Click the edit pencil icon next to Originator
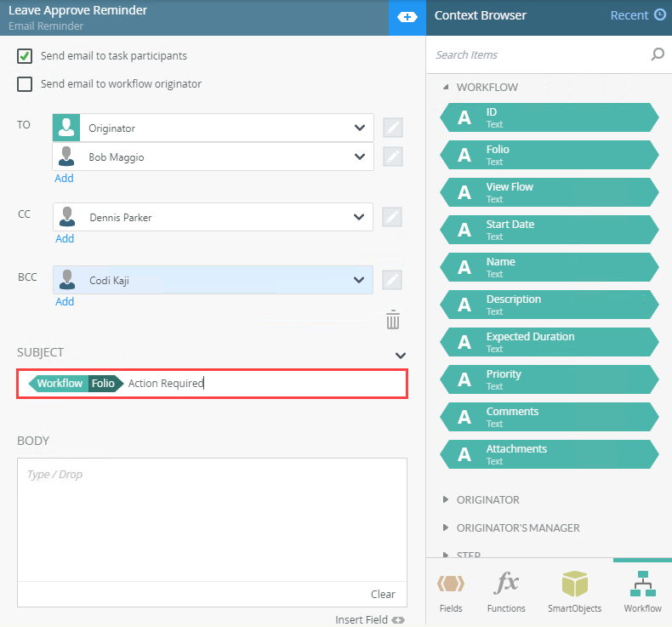Image resolution: width=672 pixels, height=627 pixels. coord(392,128)
